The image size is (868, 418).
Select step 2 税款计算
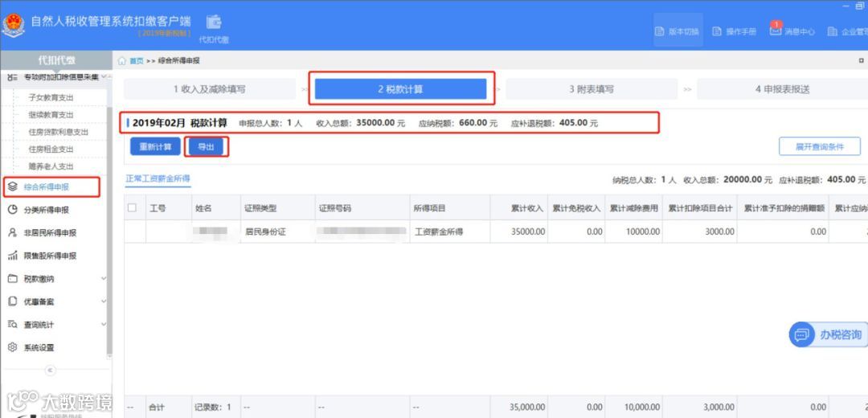(x=401, y=89)
